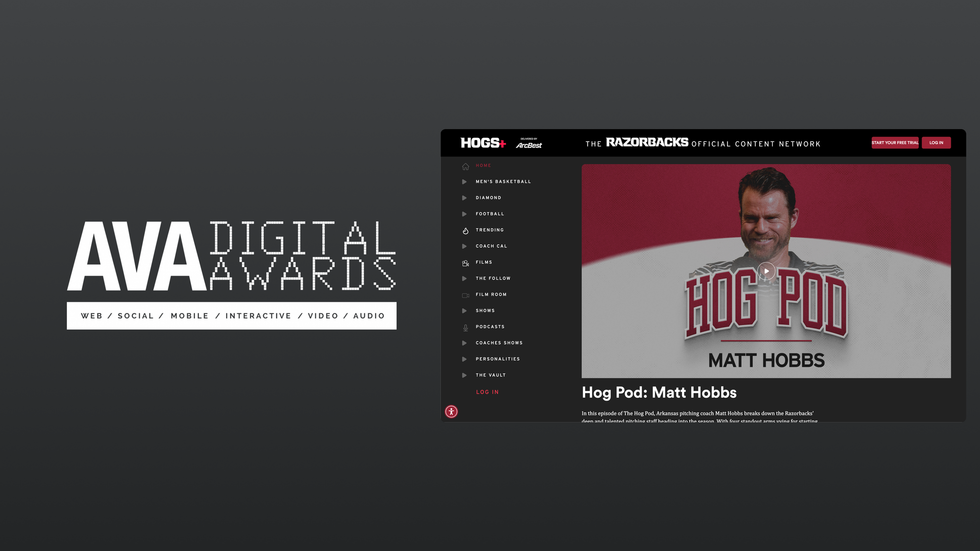Click the camera icon next to Films

pyautogui.click(x=465, y=263)
